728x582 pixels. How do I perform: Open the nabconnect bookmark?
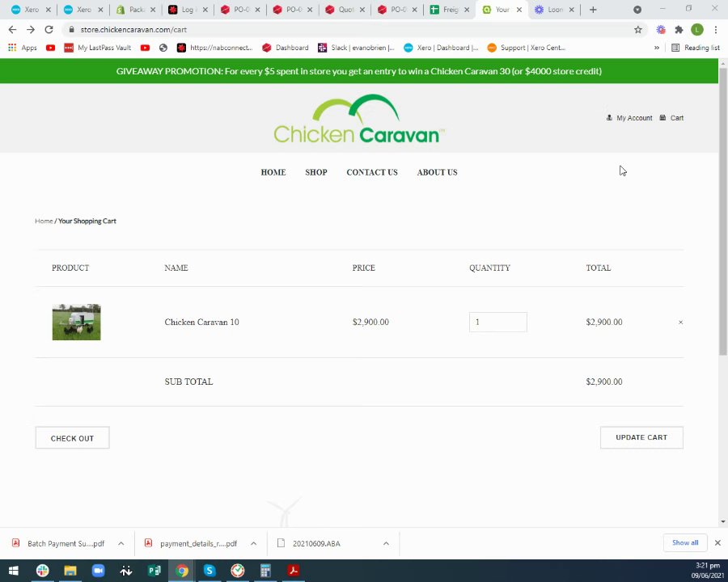[x=215, y=48]
